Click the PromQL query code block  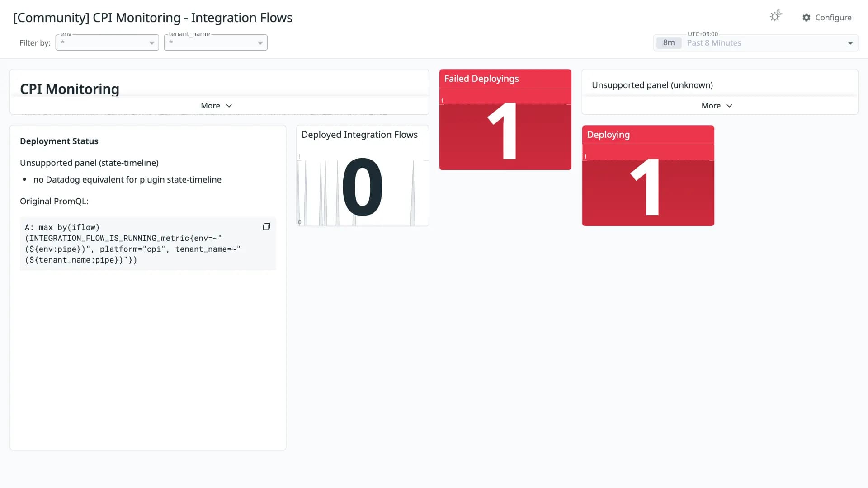tap(148, 244)
